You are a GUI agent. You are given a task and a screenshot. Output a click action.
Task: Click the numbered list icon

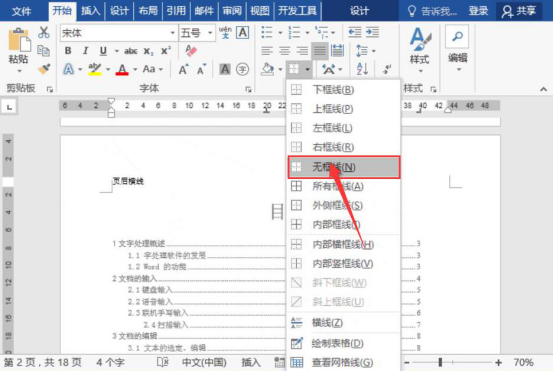tap(294, 33)
